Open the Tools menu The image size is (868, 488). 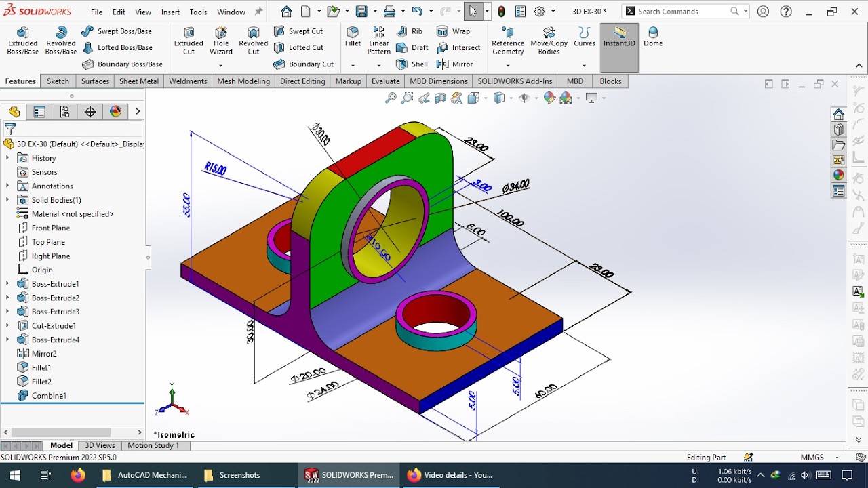198,12
